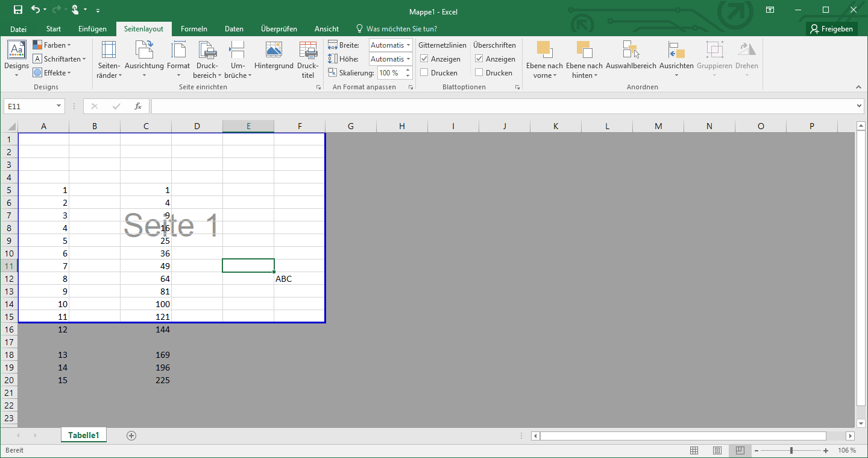Open Blattoptionen dialog launcher
This screenshot has width=868, height=458.
517,87
